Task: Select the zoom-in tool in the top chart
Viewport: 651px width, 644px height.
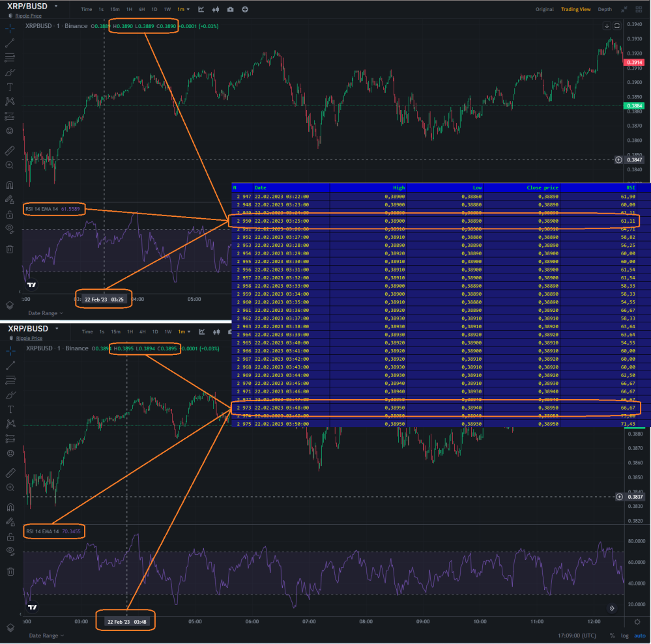Action: (x=10, y=165)
